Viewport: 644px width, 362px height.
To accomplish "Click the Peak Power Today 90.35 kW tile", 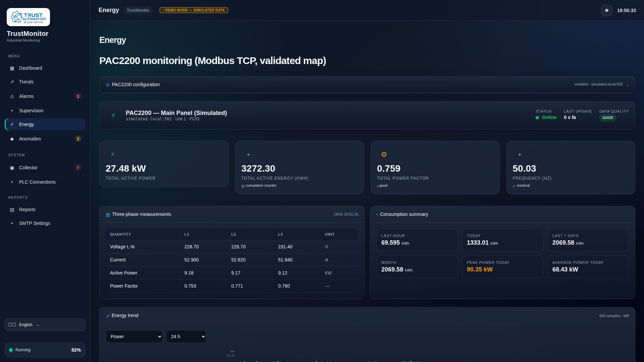I will 502,267.
